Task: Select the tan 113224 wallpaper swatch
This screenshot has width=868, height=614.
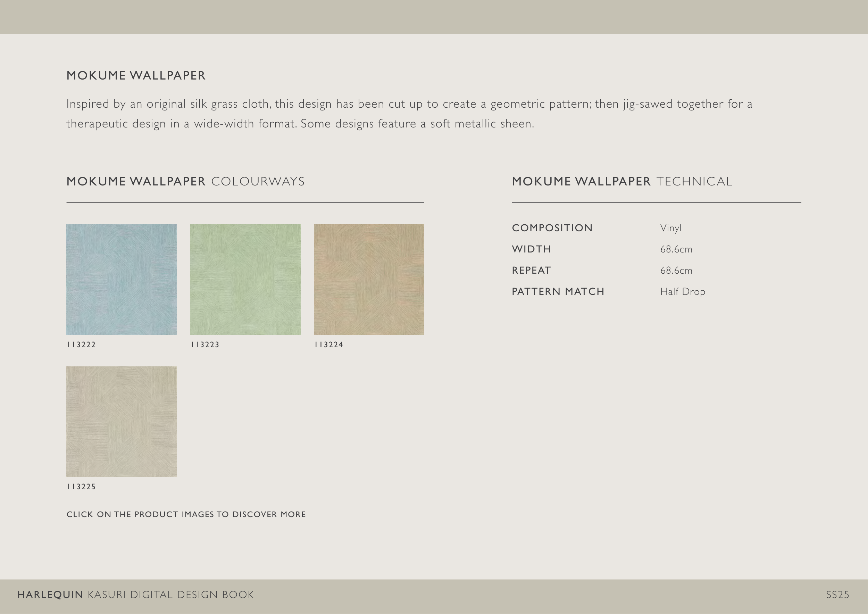Action: click(x=369, y=279)
